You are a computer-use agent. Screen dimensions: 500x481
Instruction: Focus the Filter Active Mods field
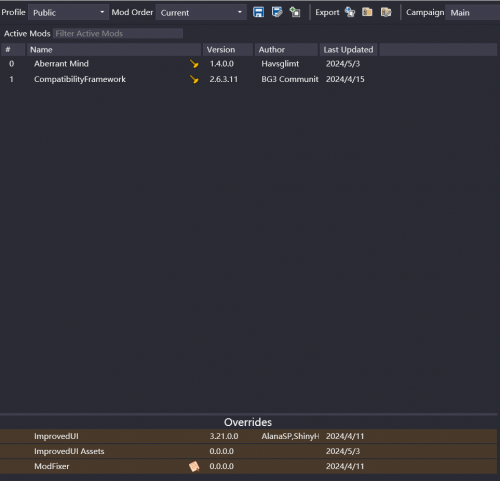coord(118,33)
